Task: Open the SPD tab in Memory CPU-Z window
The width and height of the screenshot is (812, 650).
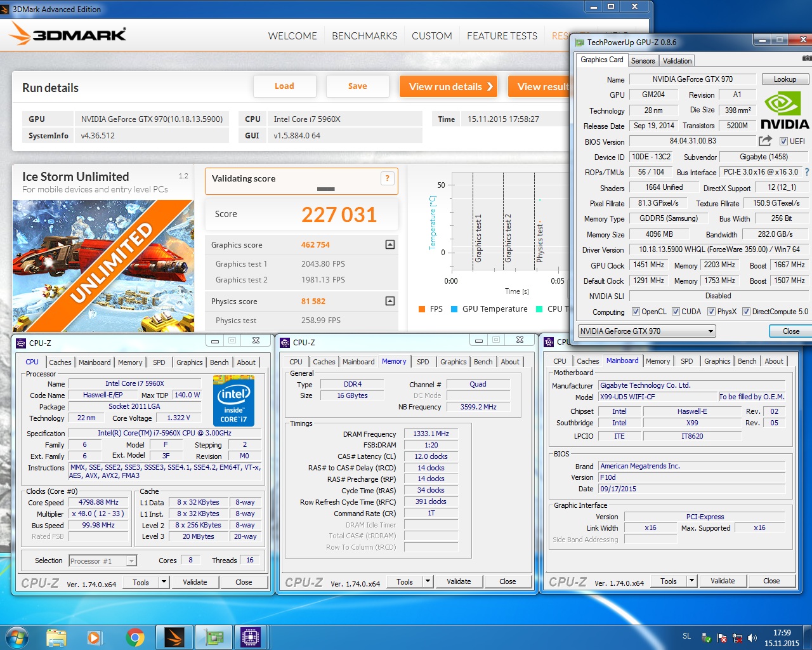Action: coord(423,362)
